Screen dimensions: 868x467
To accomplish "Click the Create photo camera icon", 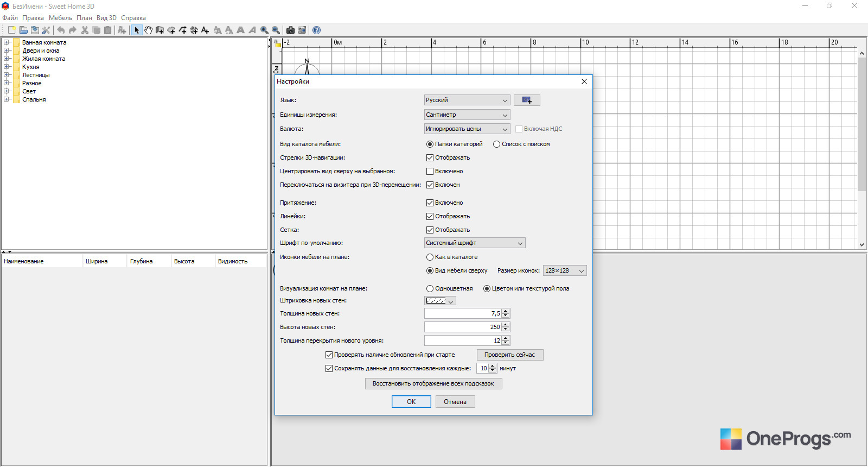I will tap(290, 30).
